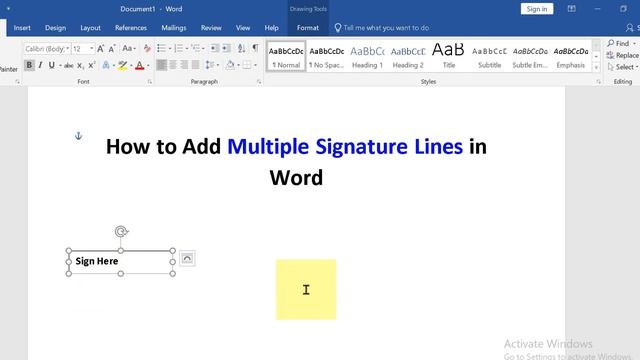
Task: Clear all formatting icon
Action: point(147,49)
